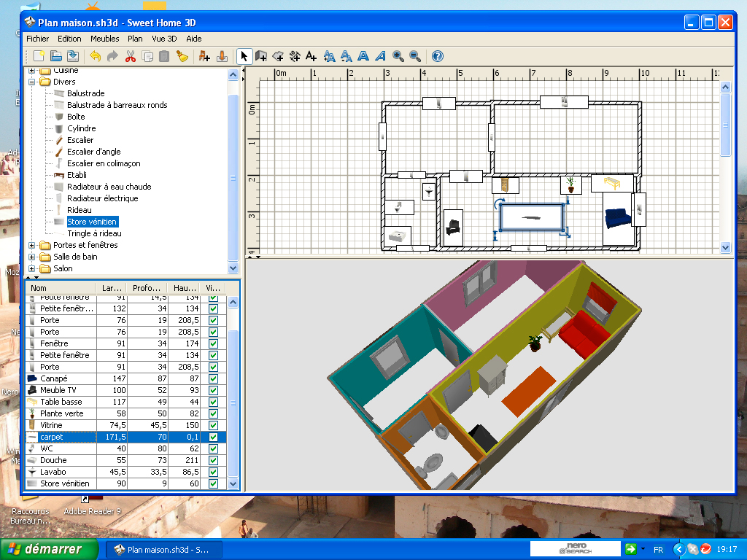
Task: Select Escalier en colimaçon in catalog
Action: pyautogui.click(x=104, y=163)
